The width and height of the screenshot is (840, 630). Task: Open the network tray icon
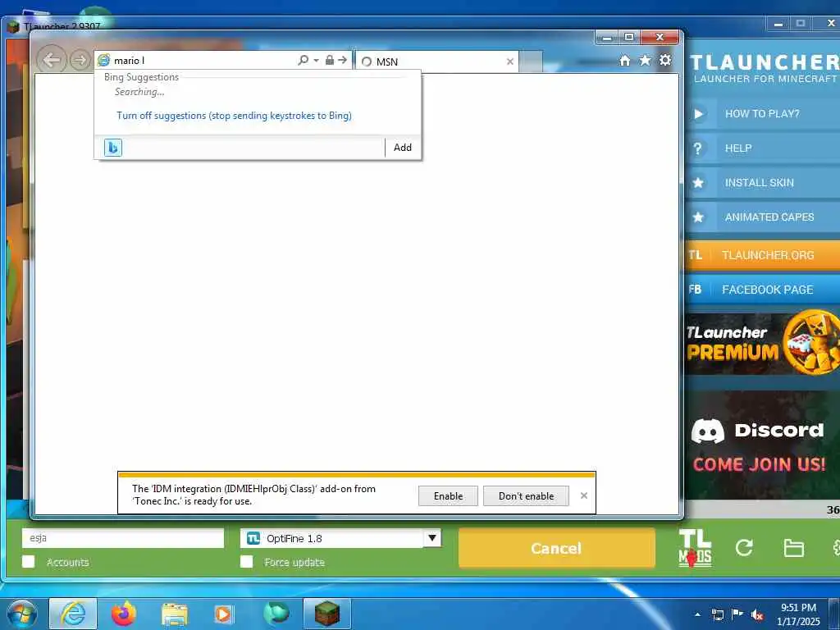pos(717,614)
